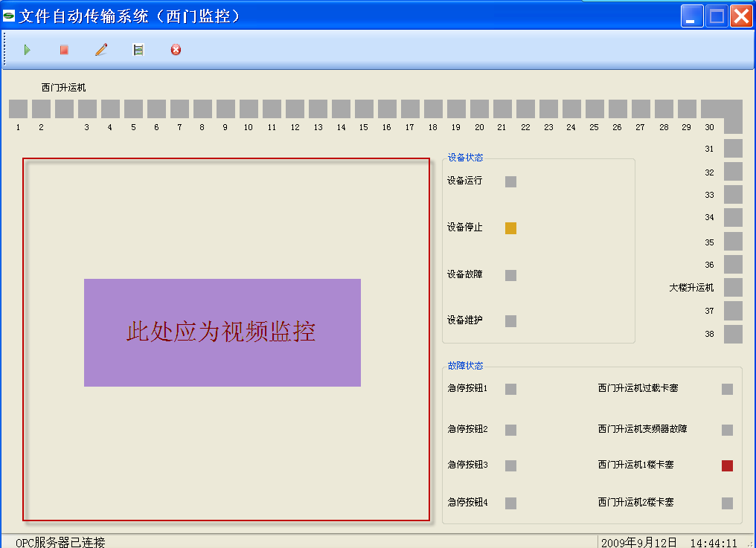Viewport: 756px width, 548px height.
Task: Maximize the window
Action: pyautogui.click(x=717, y=16)
